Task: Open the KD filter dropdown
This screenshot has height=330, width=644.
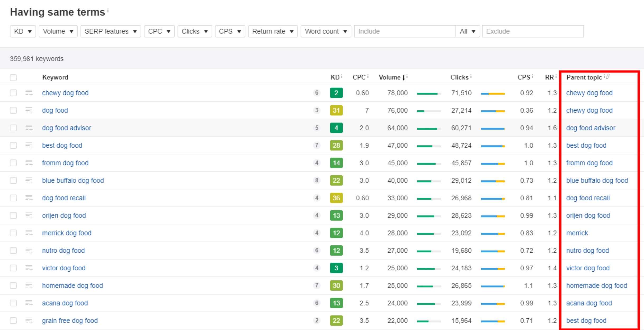Action: tap(23, 31)
